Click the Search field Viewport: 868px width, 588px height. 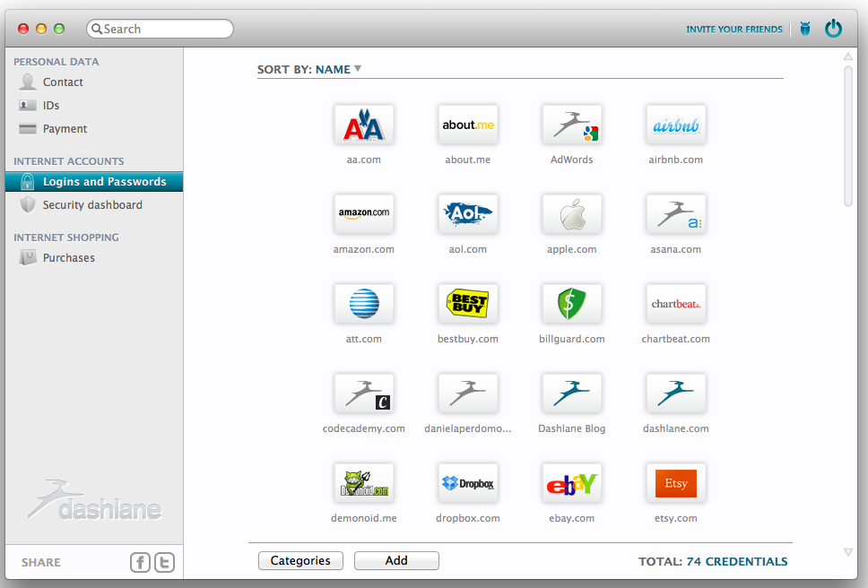tap(160, 29)
